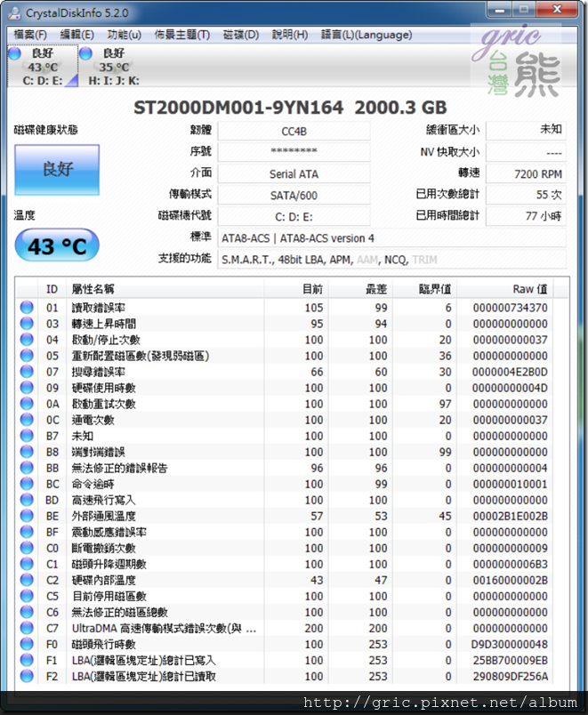The width and height of the screenshot is (588, 715).
Task: Click the 最差 column header
Action: 360,289
